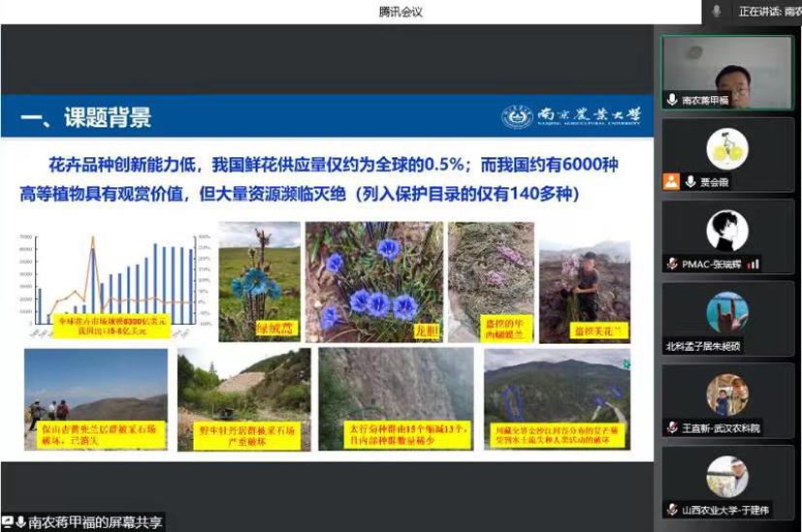This screenshot has width=802, height=532.
Task: Click the screen share icon in bottom-left label
Action: click(x=7, y=522)
